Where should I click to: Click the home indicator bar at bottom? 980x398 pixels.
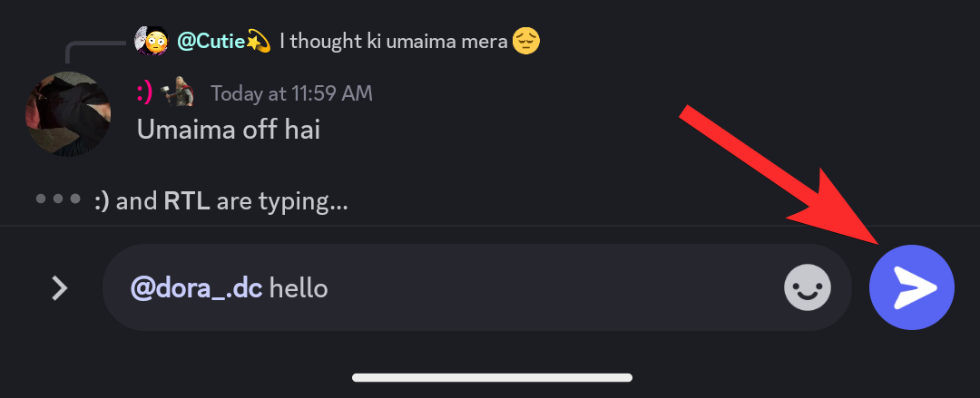click(492, 377)
